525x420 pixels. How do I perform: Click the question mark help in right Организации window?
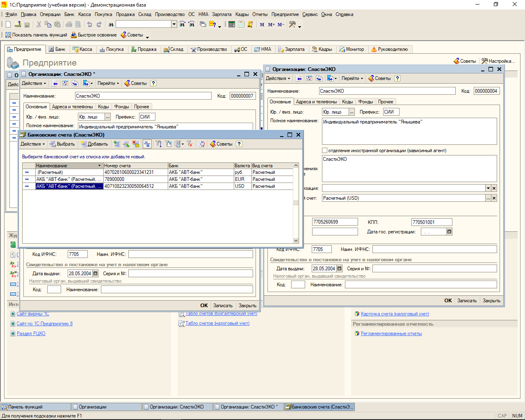coord(397,78)
